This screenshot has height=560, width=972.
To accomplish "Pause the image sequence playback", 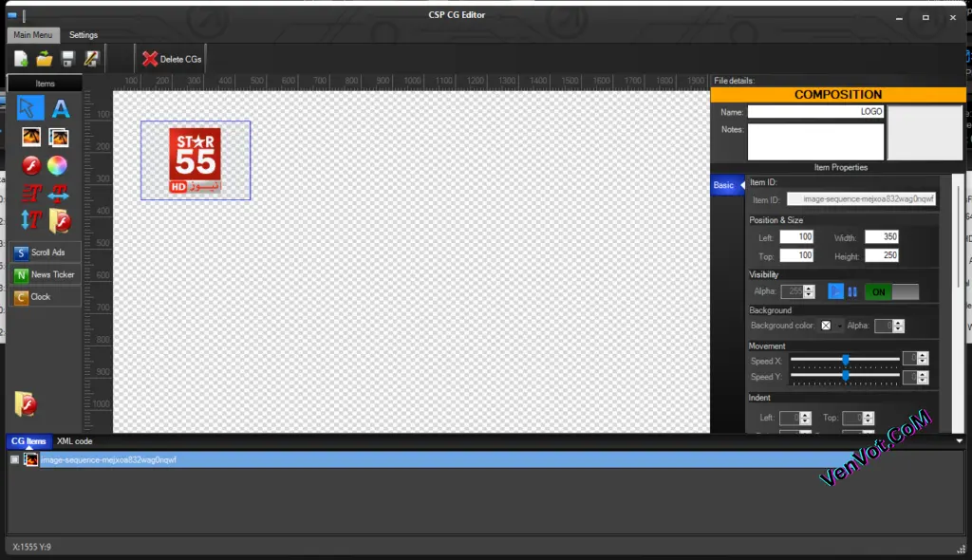I will pos(852,291).
